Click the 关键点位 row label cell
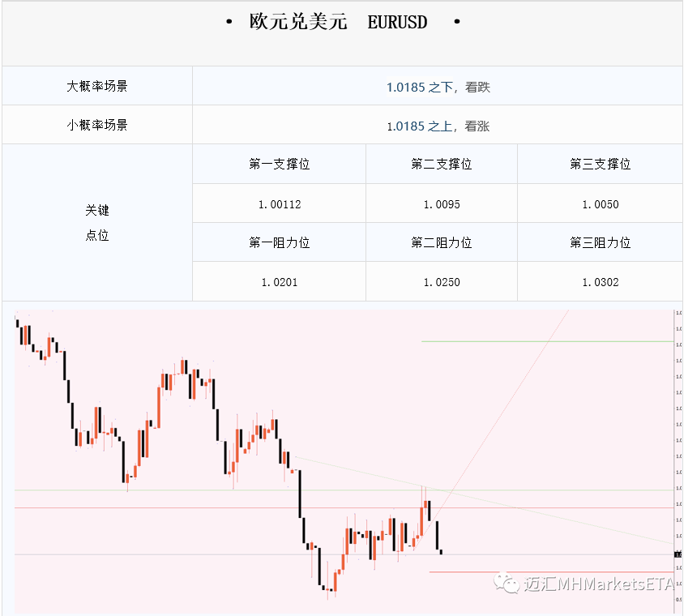This screenshot has width=684, height=616. [97, 223]
